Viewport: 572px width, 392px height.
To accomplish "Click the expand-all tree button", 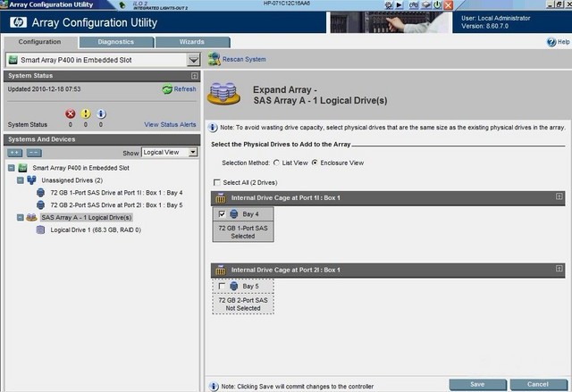I will 15,153.
